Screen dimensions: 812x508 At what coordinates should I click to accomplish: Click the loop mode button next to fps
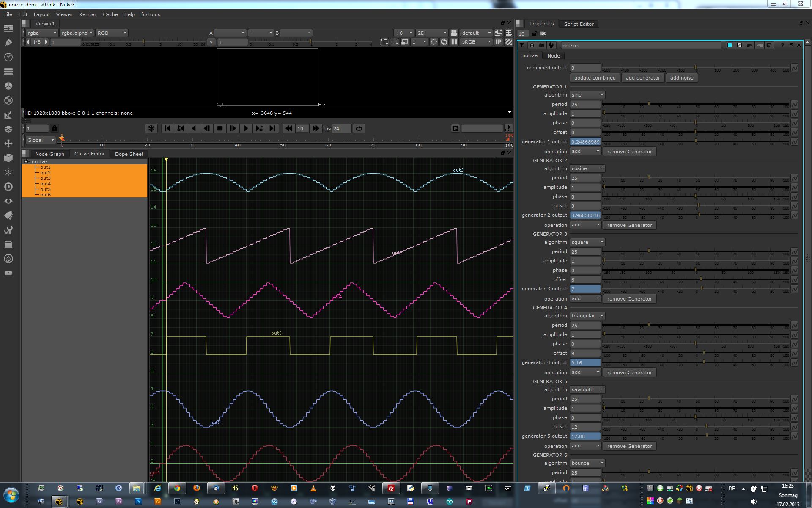359,128
